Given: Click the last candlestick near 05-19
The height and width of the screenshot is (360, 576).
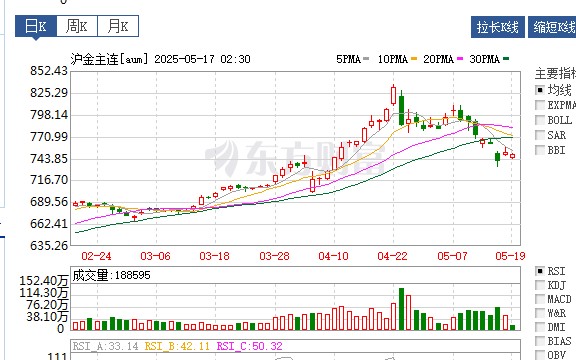Looking at the screenshot, I should tap(512, 156).
